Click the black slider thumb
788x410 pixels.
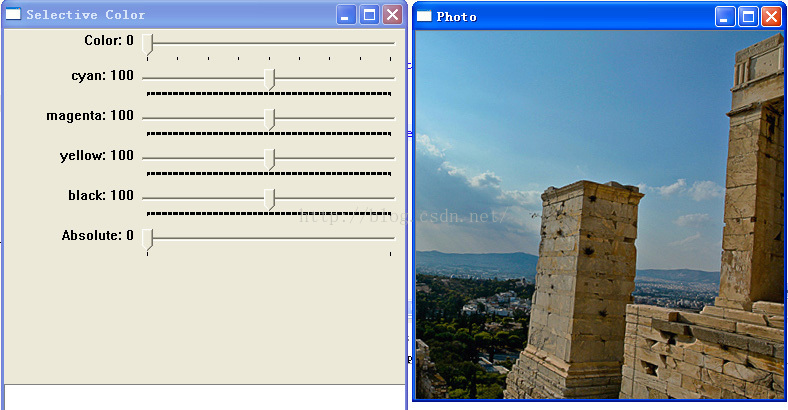click(x=269, y=199)
